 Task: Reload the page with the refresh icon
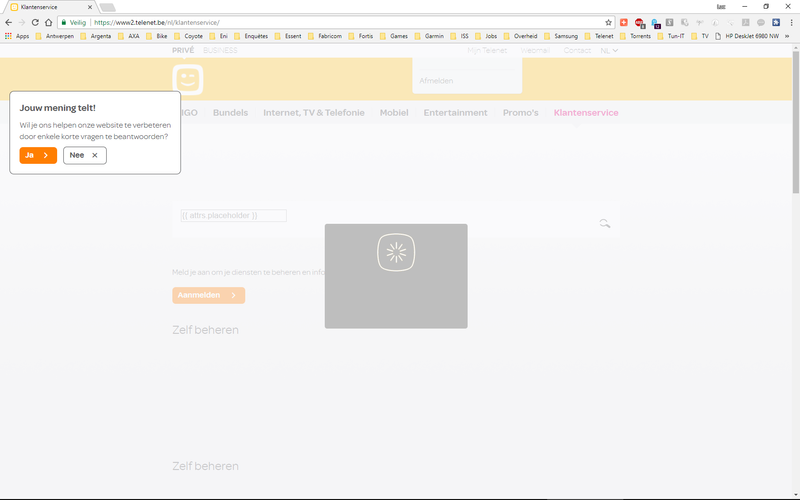(x=35, y=22)
